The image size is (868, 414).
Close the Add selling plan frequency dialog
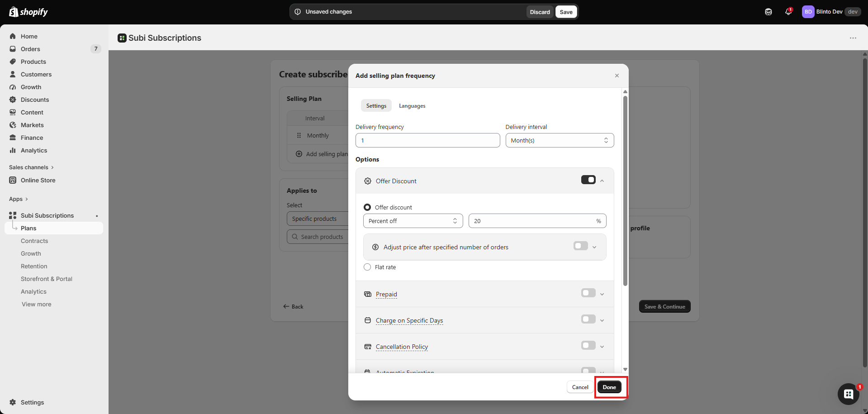click(617, 76)
